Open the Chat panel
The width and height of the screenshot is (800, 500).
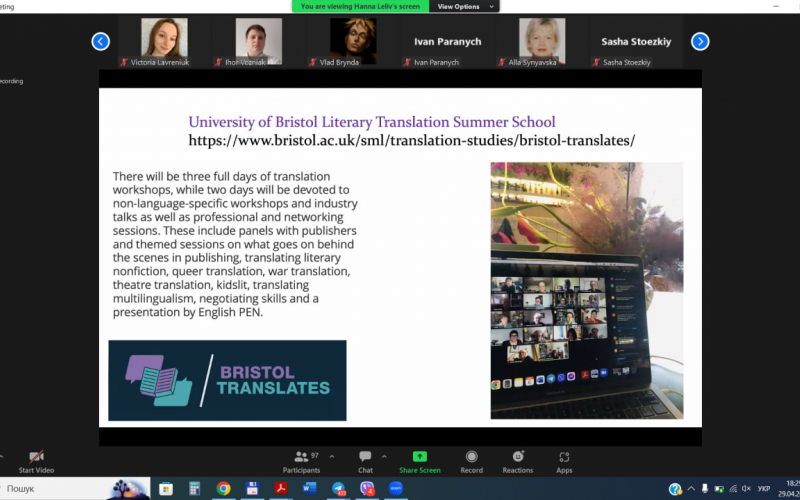pos(365,462)
